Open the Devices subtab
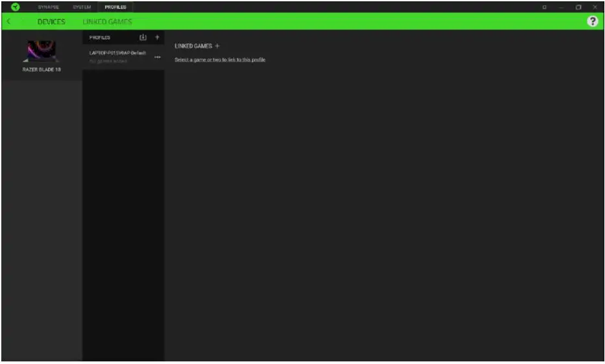Image resolution: width=605 pixels, height=364 pixels. [51, 21]
